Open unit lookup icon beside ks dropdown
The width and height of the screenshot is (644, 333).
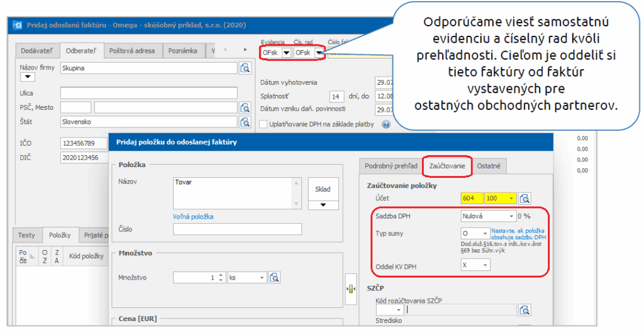[x=274, y=277]
